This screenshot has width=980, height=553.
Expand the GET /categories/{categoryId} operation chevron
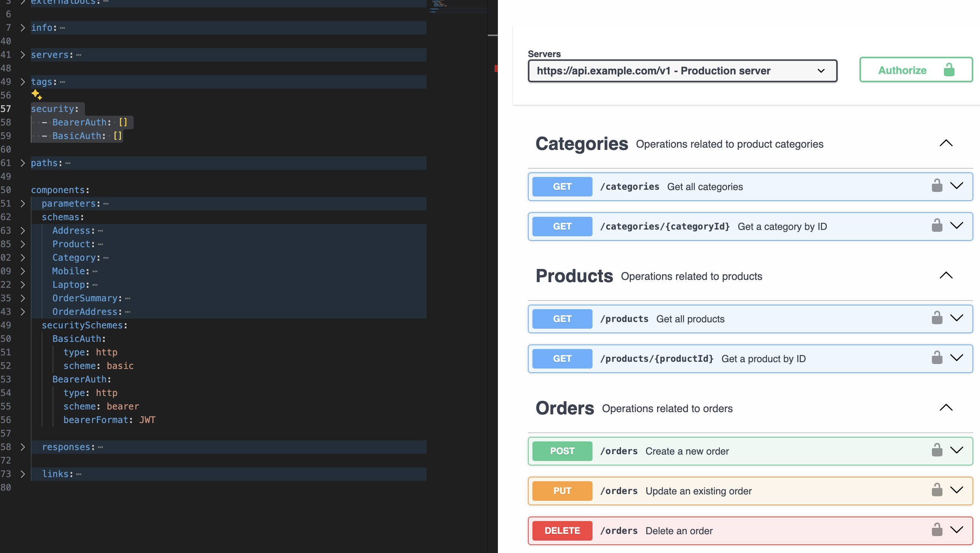click(x=956, y=225)
